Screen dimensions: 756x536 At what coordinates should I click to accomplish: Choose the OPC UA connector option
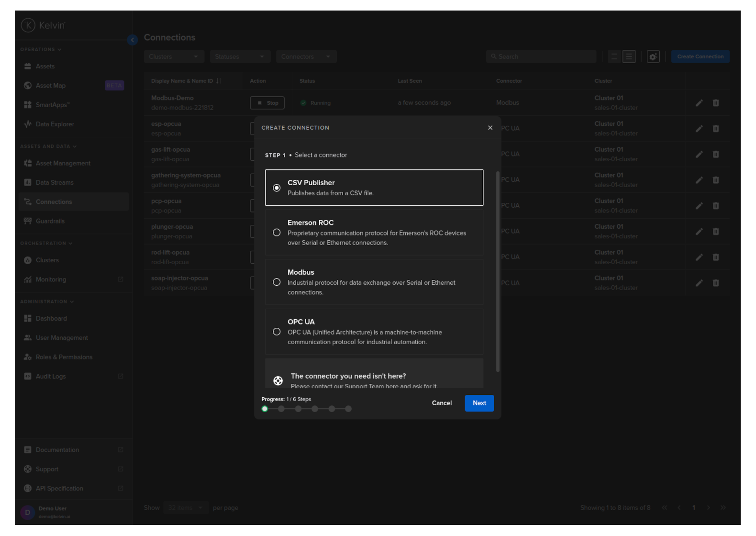tap(277, 332)
